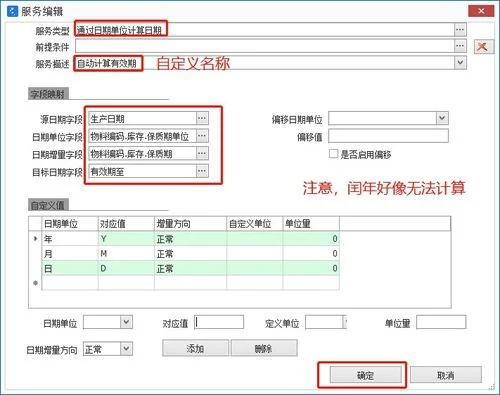Click 添加 button
Image resolution: width=500 pixels, height=395 pixels.
click(196, 348)
